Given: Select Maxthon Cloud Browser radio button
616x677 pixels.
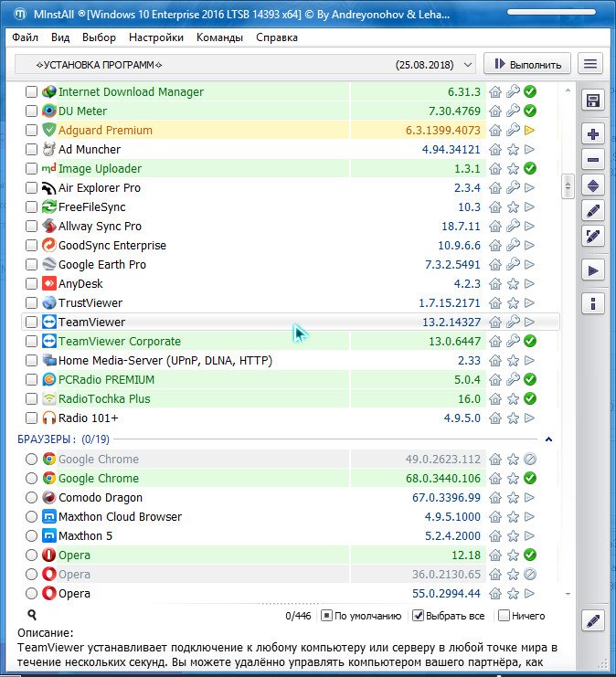Looking at the screenshot, I should (x=31, y=516).
